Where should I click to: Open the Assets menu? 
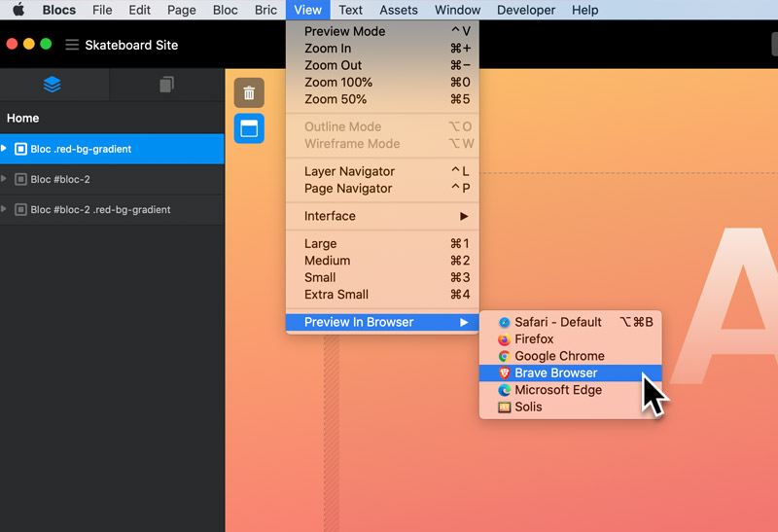[x=399, y=10]
